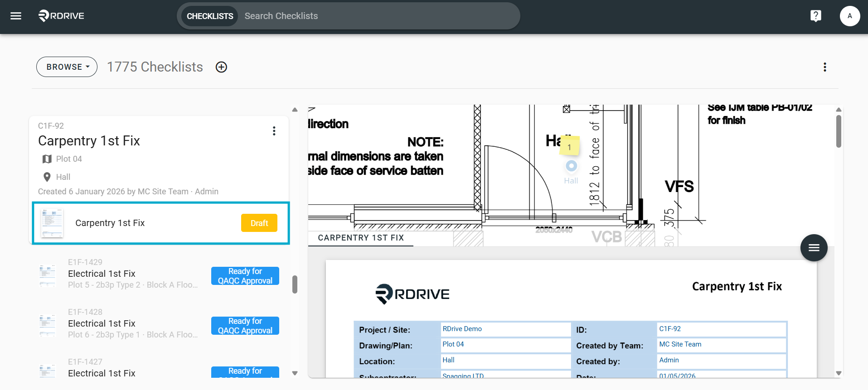Click the Plot 04 map icon
Viewport: 868px width, 390px height.
(47, 159)
